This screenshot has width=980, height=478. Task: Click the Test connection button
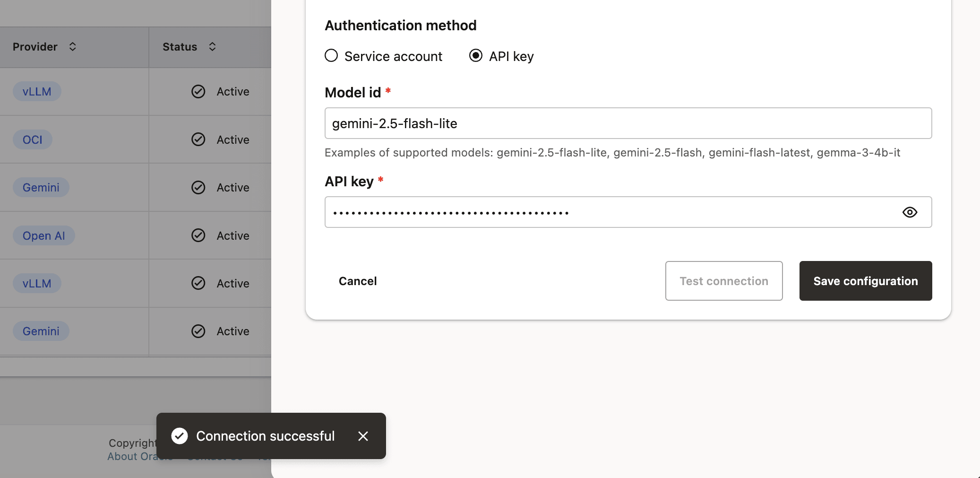pos(723,281)
